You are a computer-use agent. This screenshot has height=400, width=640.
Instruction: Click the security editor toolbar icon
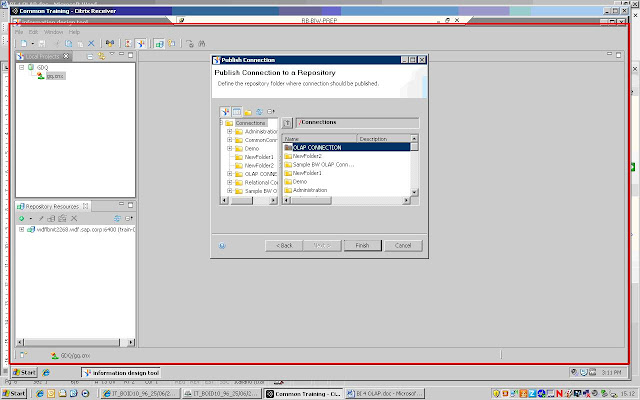(x=128, y=43)
